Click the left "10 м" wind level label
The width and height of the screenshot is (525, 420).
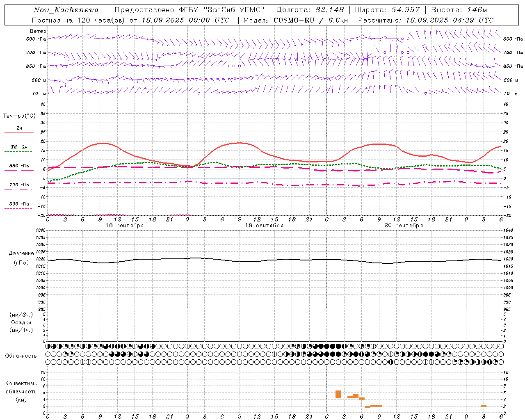[39, 94]
